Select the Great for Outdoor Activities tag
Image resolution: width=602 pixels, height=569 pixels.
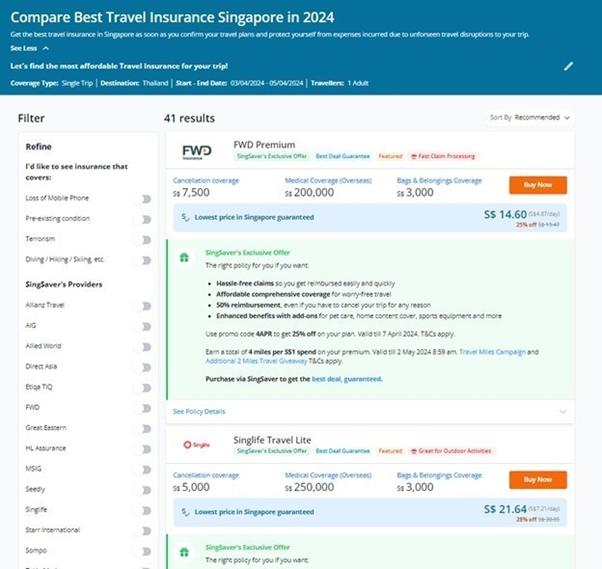coord(453,451)
